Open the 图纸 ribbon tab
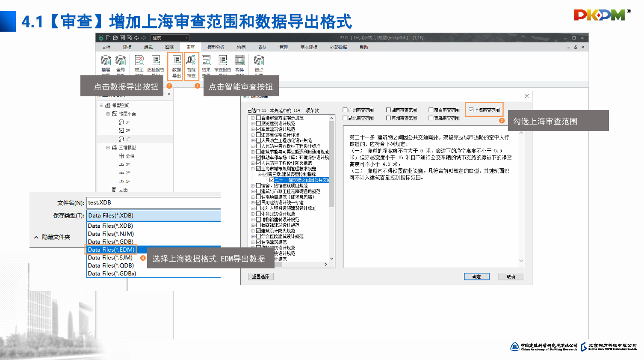644x360 pixels. [x=170, y=47]
